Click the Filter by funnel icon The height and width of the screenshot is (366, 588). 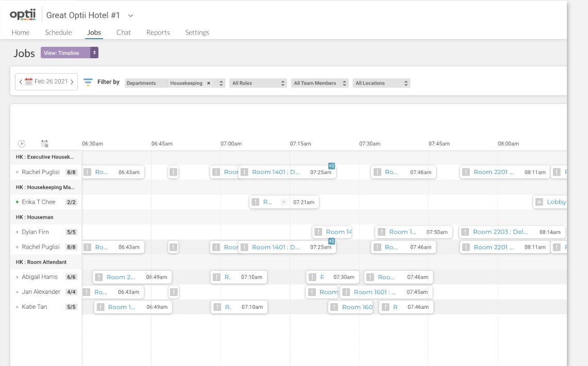[x=88, y=82]
